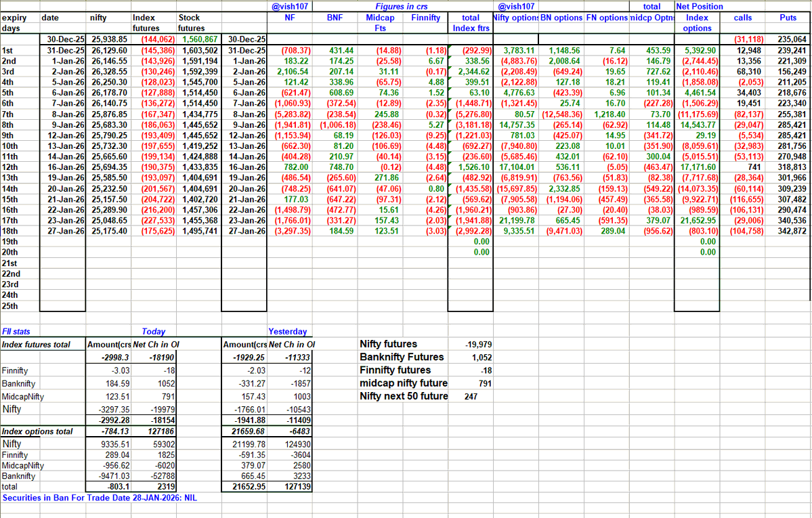This screenshot has height=518, width=812.
Task: Select the 'FII stats' label cell
Action: [x=16, y=332]
